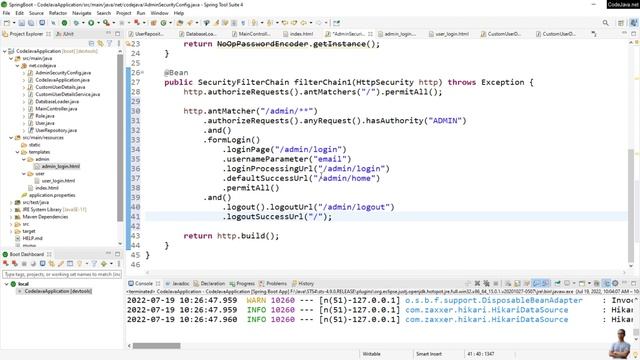Viewport: 640px width, 360px height.
Task: Click the Console horizontal scrollbar thumb
Action: 156,346
